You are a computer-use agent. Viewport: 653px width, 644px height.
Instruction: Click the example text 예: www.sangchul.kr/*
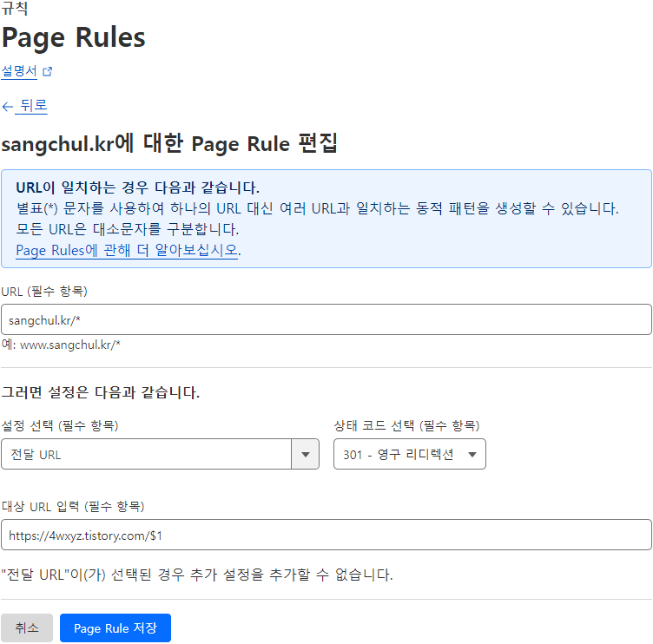(x=61, y=345)
